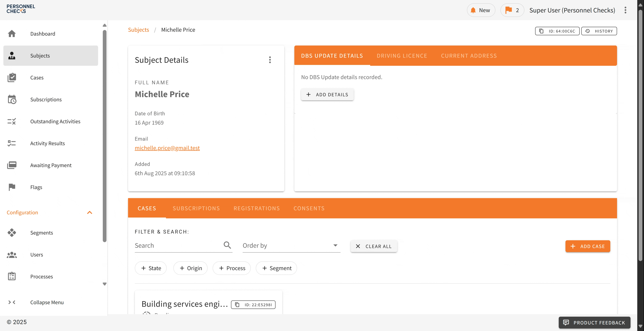Screen dimensions: 644x331
Task: Click the sidebar scroll down arrow
Action: coord(105,284)
